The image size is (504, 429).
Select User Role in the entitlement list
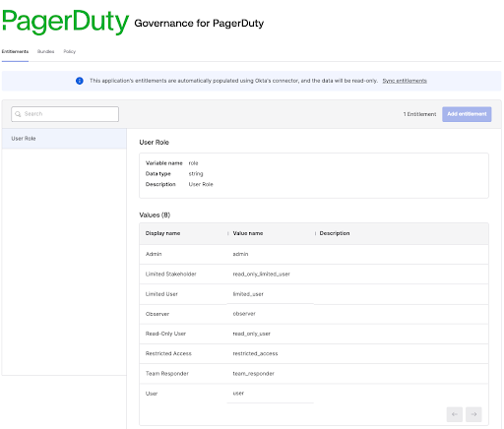(x=64, y=139)
